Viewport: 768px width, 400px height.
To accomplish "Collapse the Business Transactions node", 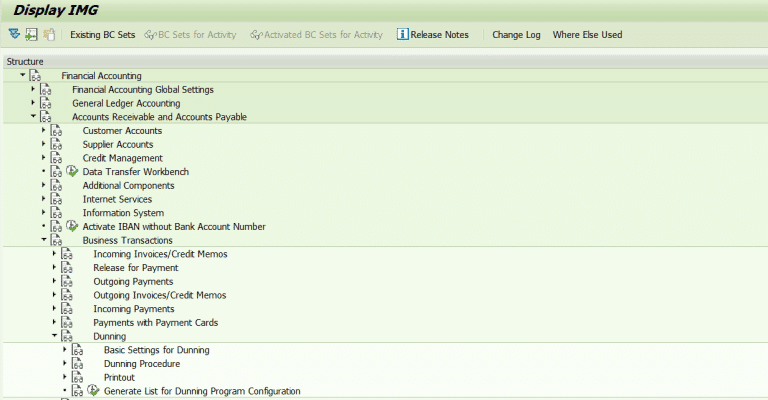I will (43, 240).
